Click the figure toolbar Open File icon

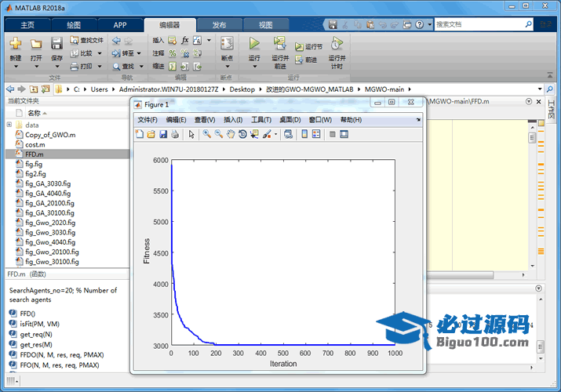[151, 134]
